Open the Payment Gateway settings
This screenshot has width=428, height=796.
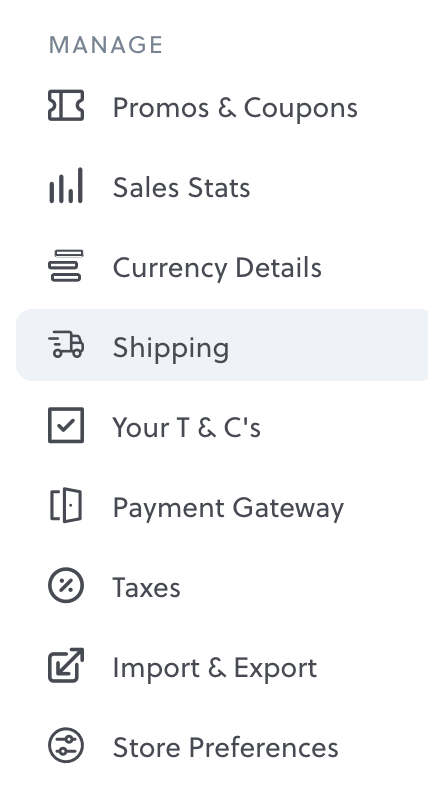coord(228,508)
